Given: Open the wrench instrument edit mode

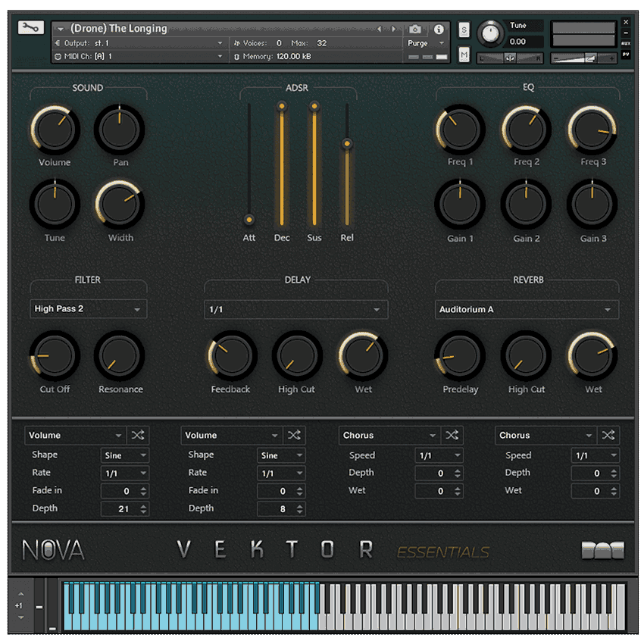Looking at the screenshot, I should [x=31, y=28].
